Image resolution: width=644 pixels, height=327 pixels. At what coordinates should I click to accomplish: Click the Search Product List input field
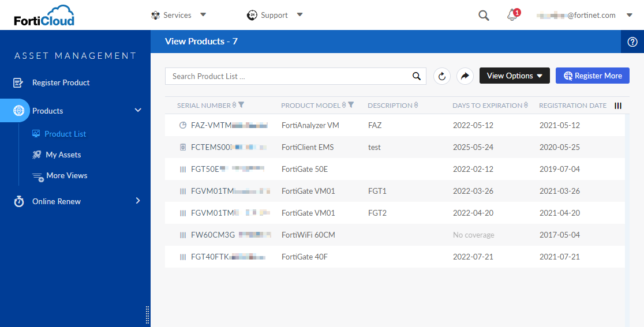(289, 76)
